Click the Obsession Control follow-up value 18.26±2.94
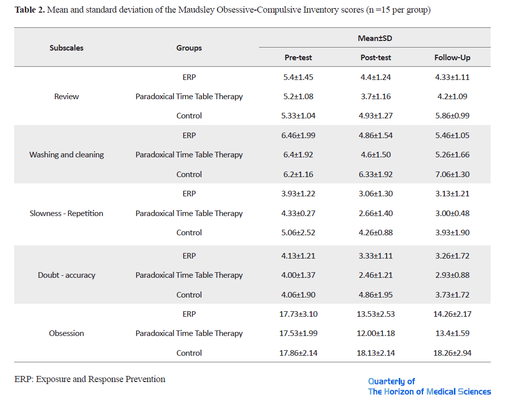Viewport: 505px width, 420px height. [452, 353]
